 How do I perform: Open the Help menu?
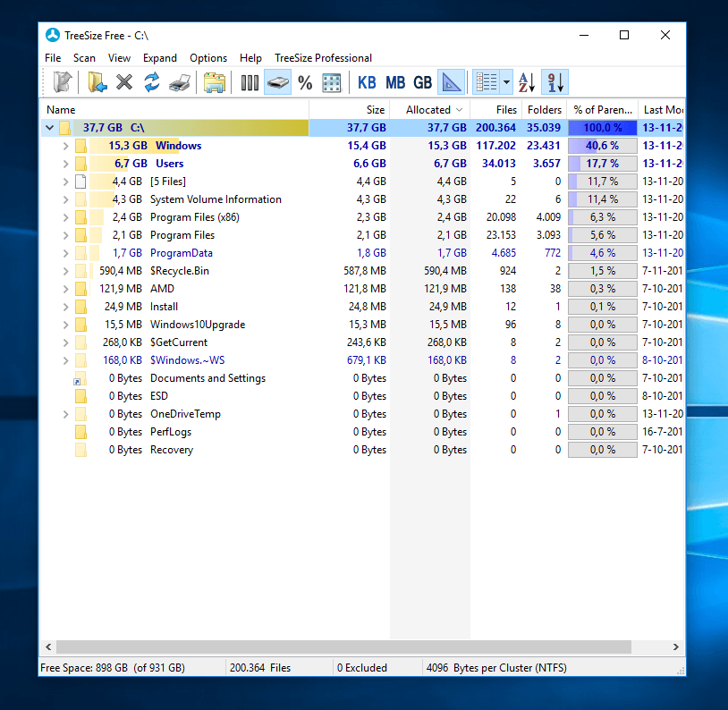pyautogui.click(x=250, y=58)
